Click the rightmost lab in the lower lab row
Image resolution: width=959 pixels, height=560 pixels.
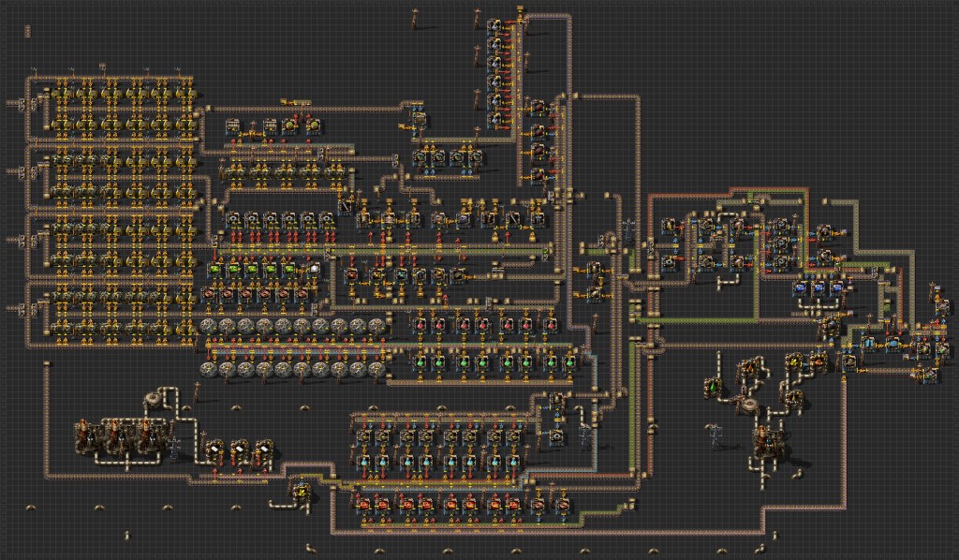click(x=376, y=369)
